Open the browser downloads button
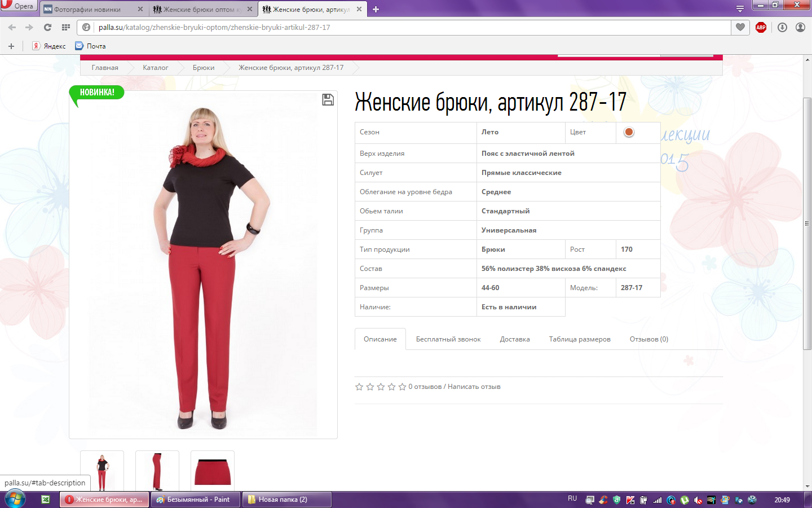The image size is (812, 508). point(782,27)
